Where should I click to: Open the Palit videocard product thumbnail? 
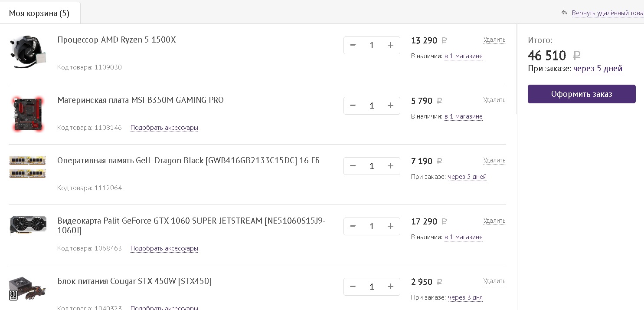point(28,225)
